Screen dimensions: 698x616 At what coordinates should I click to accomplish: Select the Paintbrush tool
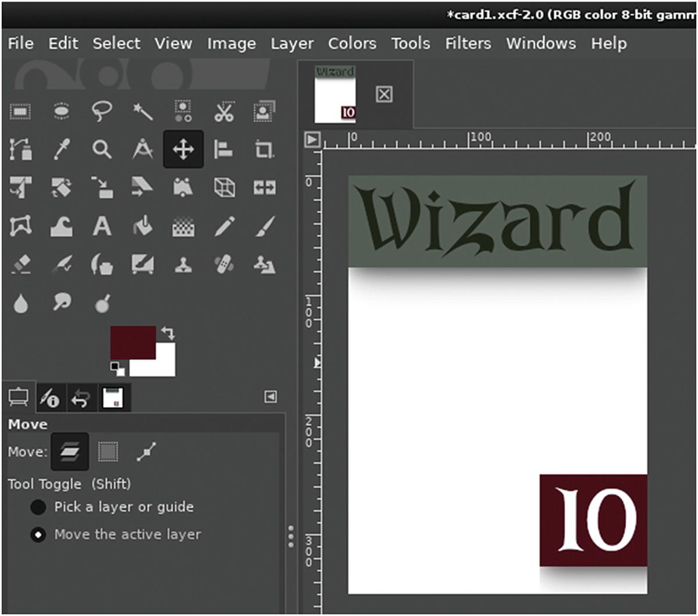(x=265, y=226)
